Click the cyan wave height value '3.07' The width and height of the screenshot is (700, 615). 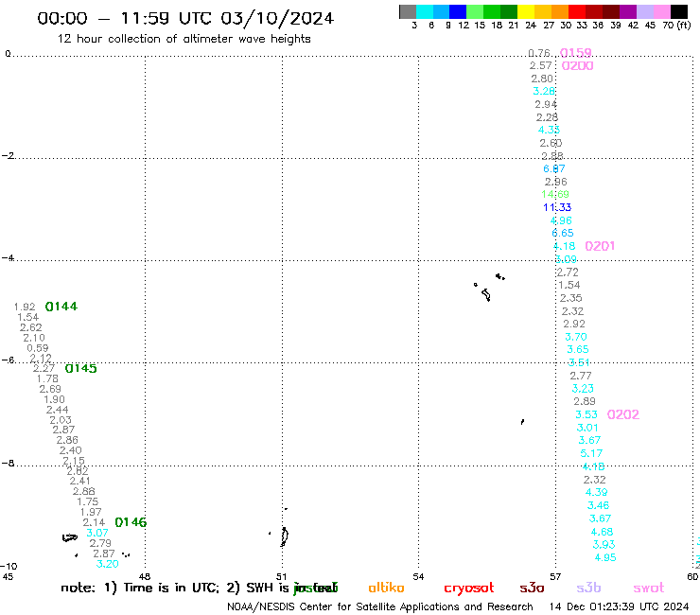97,533
